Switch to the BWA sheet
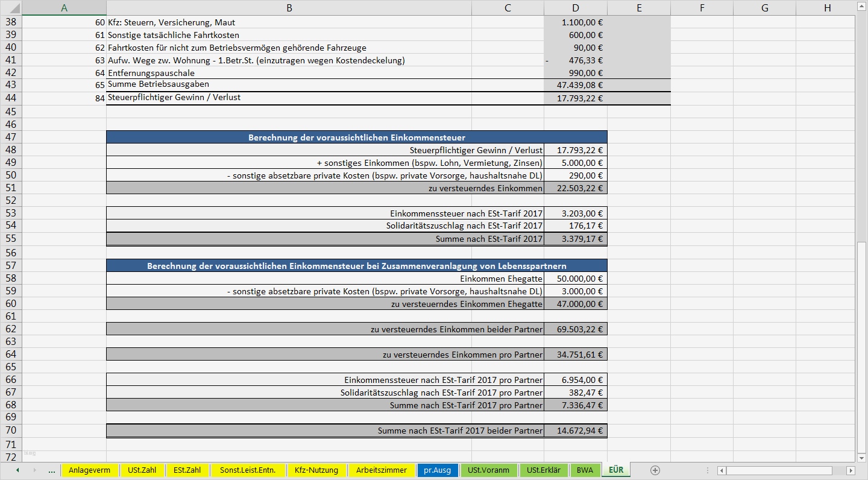The height and width of the screenshot is (480, 868). pyautogui.click(x=584, y=470)
